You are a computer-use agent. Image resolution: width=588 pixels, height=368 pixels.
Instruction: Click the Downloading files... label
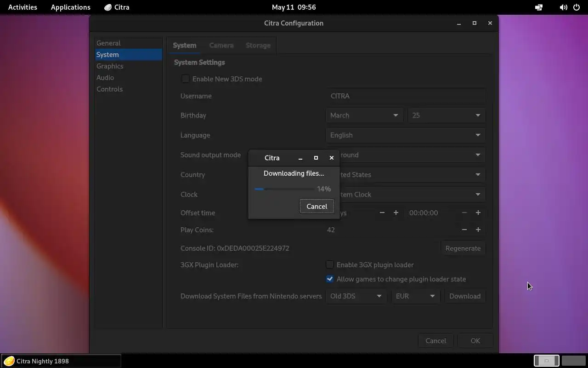[294, 173]
